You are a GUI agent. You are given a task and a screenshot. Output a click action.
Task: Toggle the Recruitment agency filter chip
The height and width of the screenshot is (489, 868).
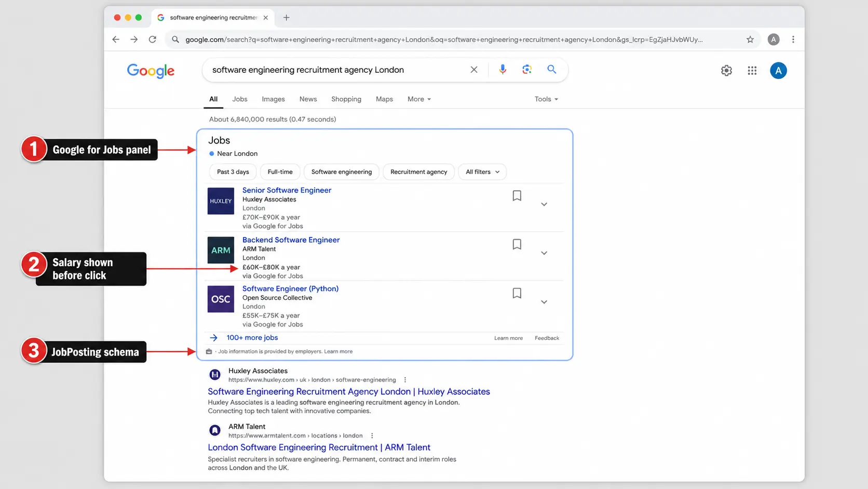click(419, 172)
